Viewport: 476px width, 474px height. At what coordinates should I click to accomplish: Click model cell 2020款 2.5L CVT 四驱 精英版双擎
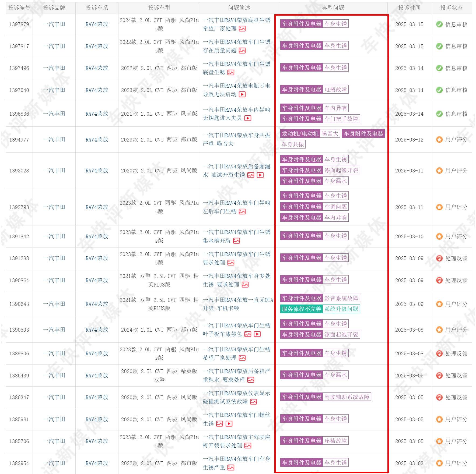159,376
